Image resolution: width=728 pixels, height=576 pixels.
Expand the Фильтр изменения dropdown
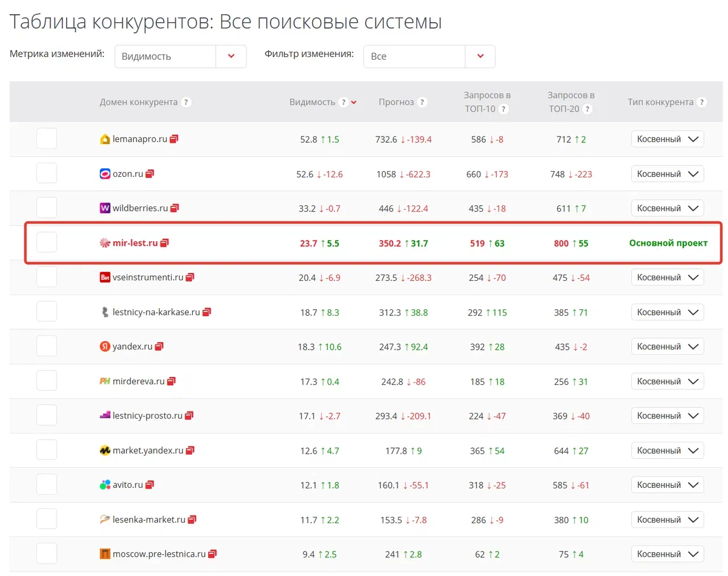tap(429, 56)
